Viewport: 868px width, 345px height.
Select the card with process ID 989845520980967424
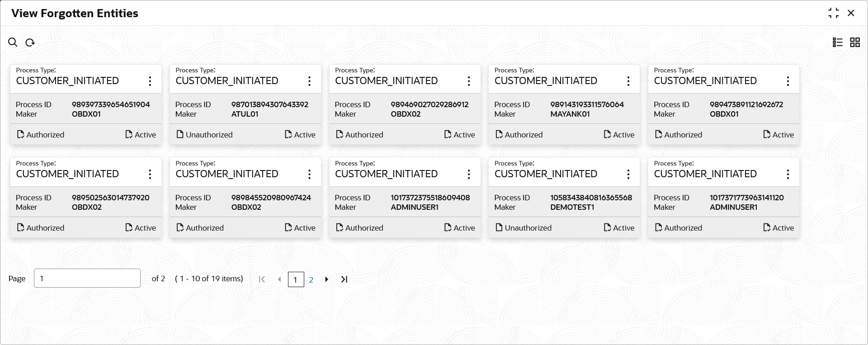[x=245, y=202]
